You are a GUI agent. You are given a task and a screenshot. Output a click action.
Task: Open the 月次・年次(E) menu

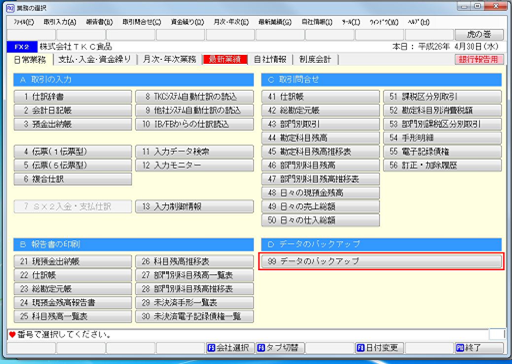[231, 22]
